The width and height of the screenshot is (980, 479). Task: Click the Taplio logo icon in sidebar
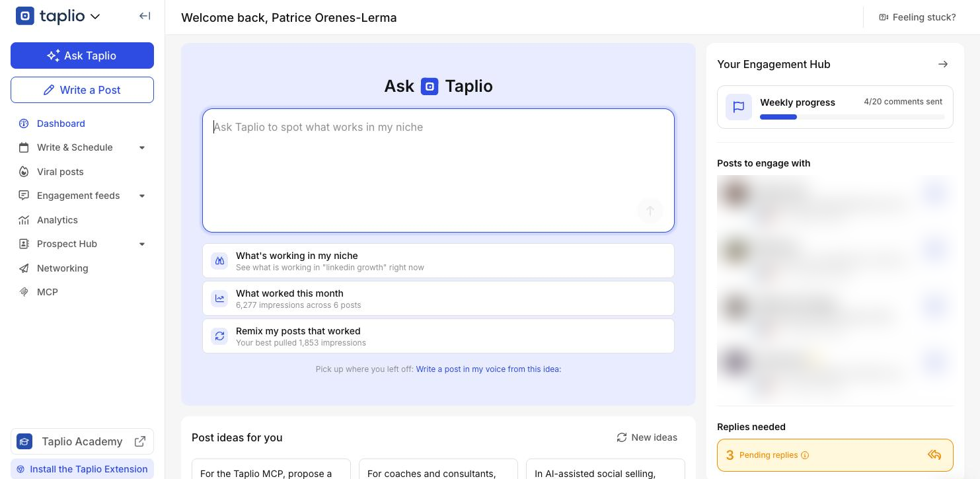pyautogui.click(x=25, y=16)
